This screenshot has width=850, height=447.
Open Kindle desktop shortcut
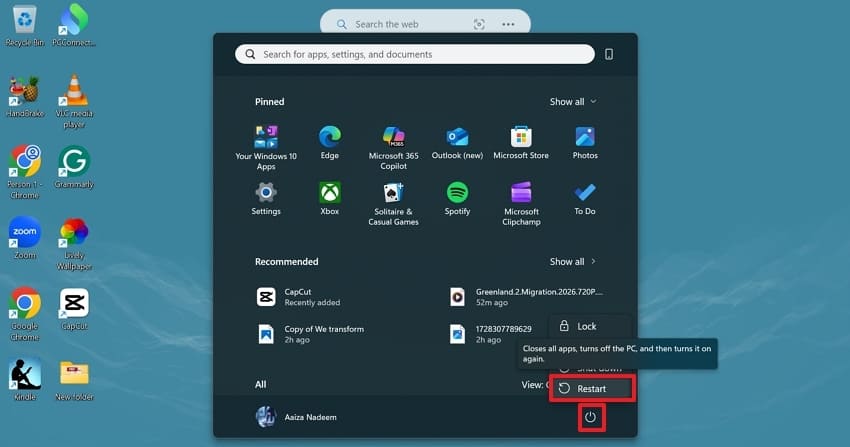[x=25, y=379]
